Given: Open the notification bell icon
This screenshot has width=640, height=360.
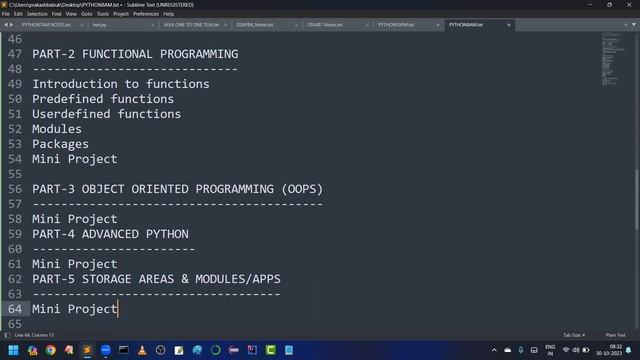Looking at the screenshot, I should click(629, 350).
